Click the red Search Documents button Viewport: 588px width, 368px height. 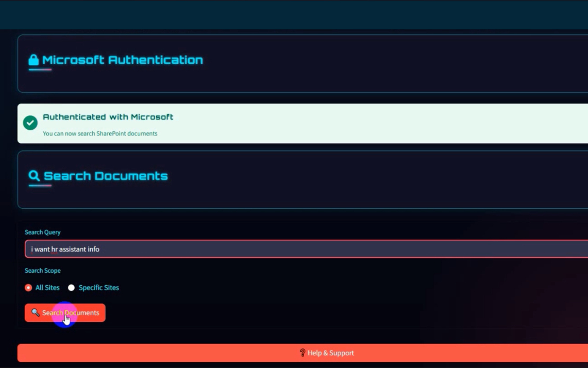[x=65, y=312]
